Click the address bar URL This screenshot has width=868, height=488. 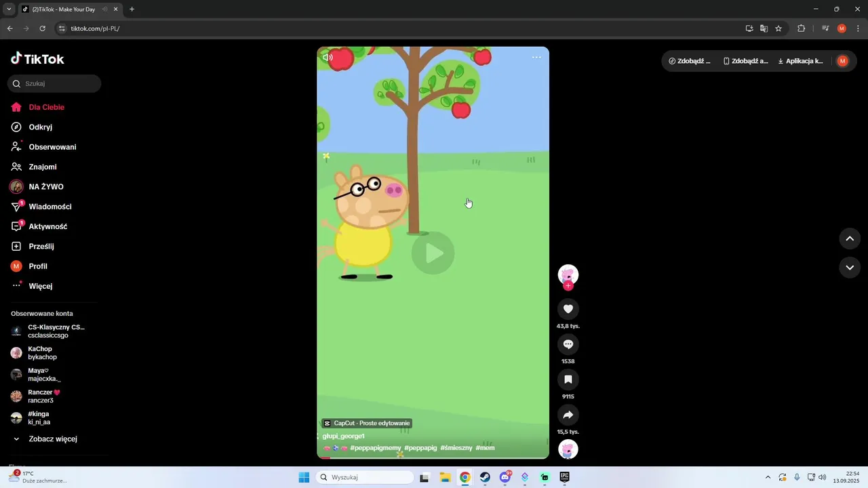pos(95,28)
